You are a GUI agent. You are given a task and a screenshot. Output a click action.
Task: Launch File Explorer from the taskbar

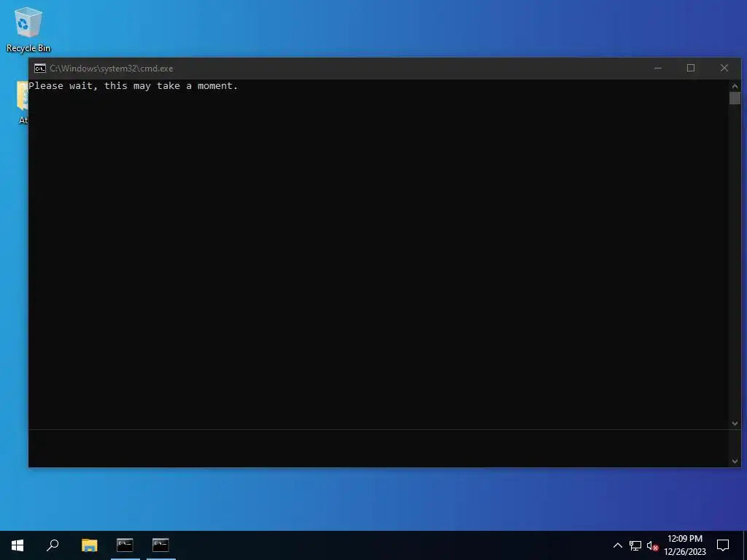(x=89, y=545)
